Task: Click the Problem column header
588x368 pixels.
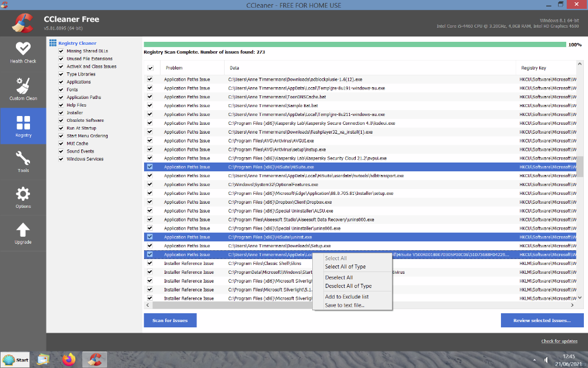Action: pos(174,68)
